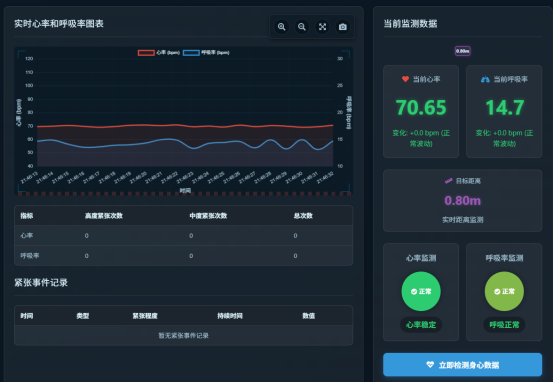The image size is (553, 383).
Task: Click 呼吸率 row's 高度紧张次数 value
Action: [x=86, y=256]
